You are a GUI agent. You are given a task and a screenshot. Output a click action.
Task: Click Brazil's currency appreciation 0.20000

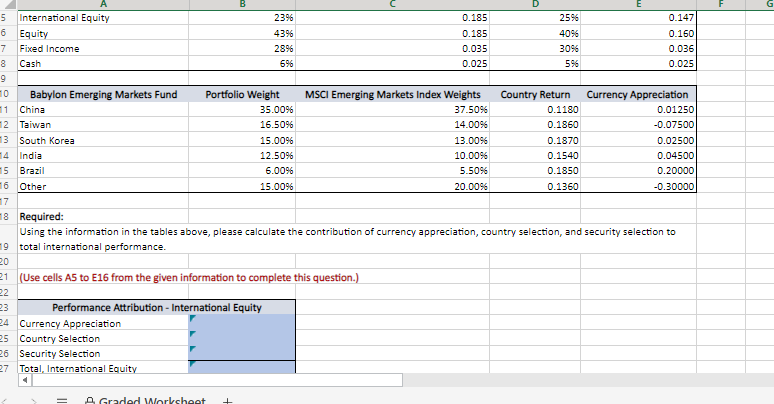tap(638, 170)
